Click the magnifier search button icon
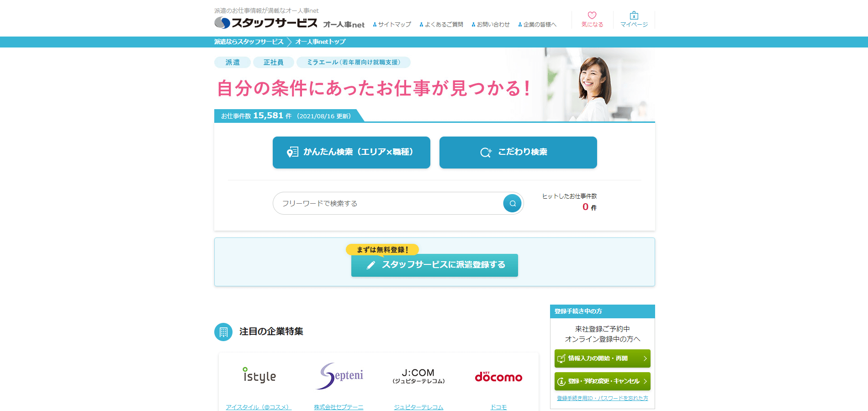Screen dimensions: 868x411 tap(512, 203)
